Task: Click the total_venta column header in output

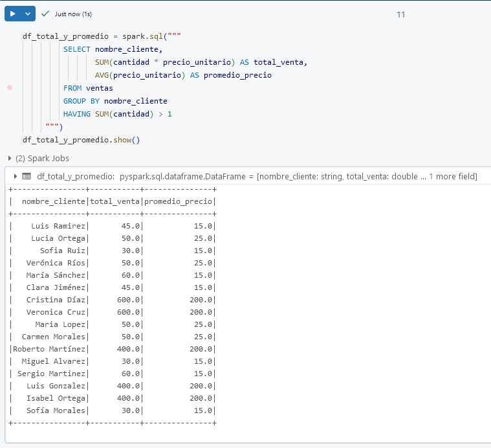Action: (x=115, y=201)
